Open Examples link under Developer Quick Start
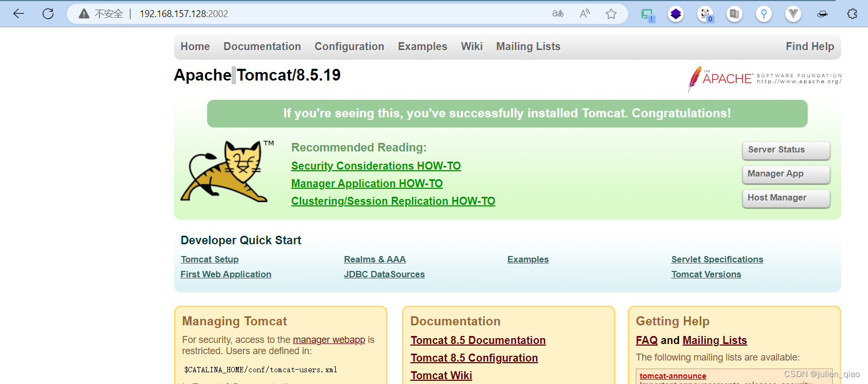The image size is (868, 384). tap(528, 259)
